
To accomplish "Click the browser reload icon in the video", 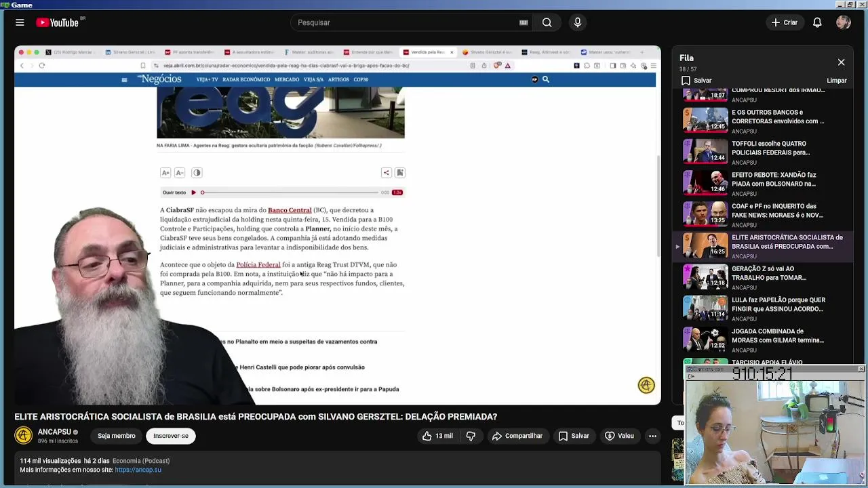I will 42,66.
